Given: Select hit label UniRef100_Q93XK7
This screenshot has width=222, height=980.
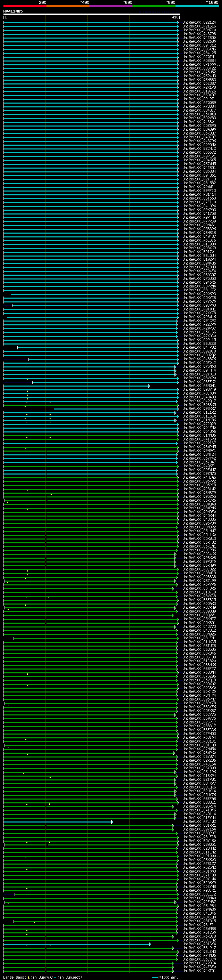Looking at the screenshot, I should click(199, 408).
